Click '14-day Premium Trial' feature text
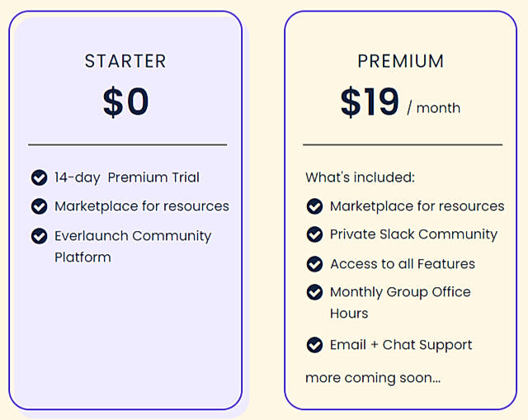Viewport: 528px width, 420px height. (x=127, y=177)
